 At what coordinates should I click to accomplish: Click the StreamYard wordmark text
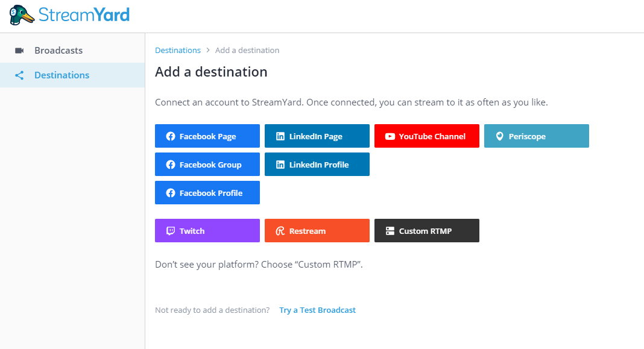(84, 15)
